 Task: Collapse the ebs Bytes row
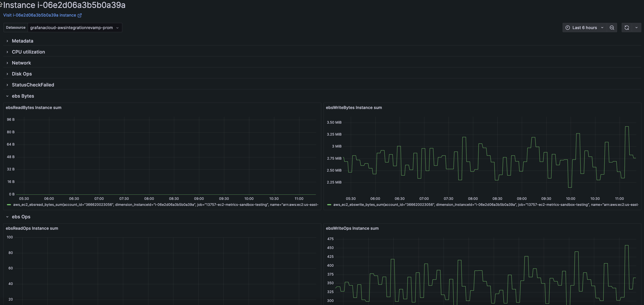23,96
